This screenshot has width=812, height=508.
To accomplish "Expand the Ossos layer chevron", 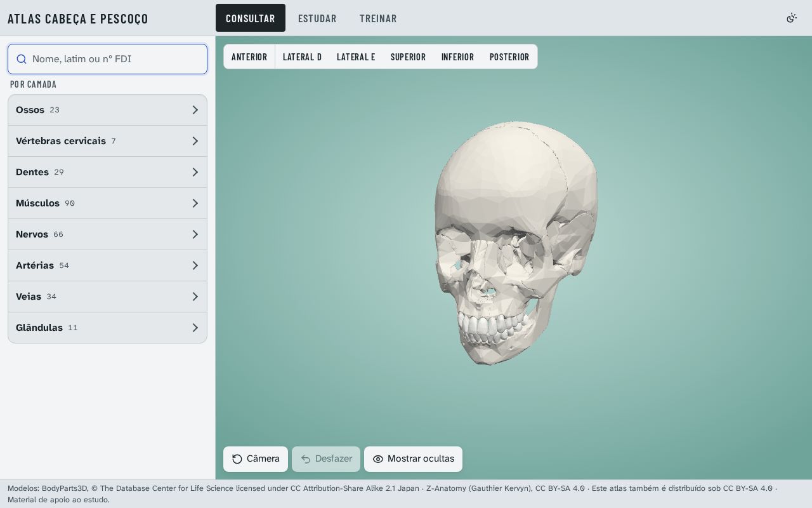I will tap(195, 110).
